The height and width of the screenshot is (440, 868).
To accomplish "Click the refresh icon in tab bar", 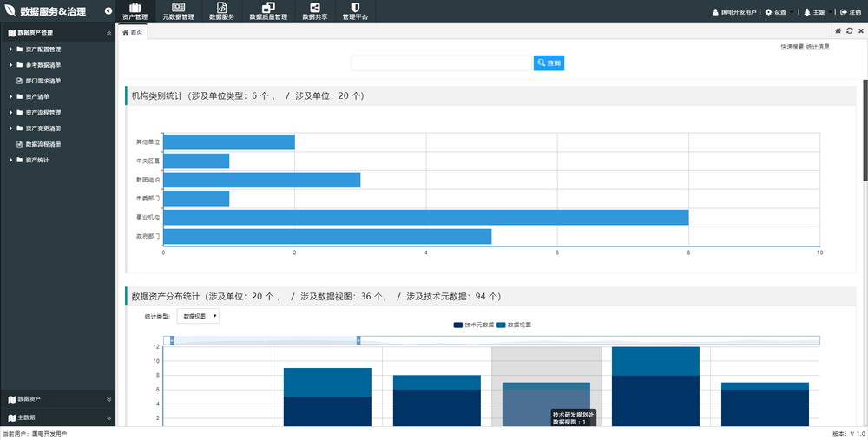I will click(x=849, y=31).
